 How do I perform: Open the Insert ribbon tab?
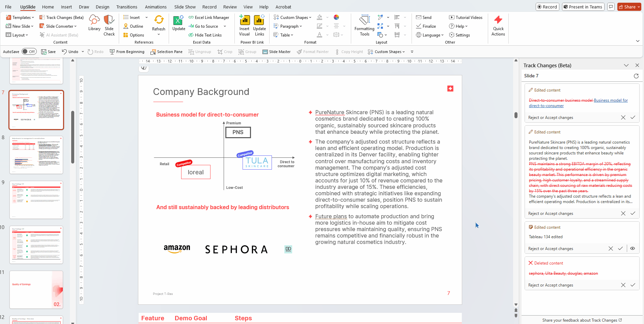66,7
